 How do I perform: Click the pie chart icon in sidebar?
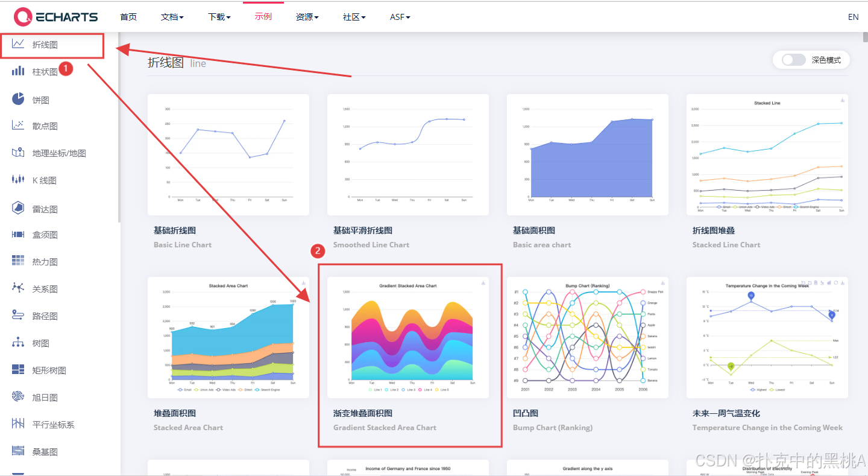point(18,99)
